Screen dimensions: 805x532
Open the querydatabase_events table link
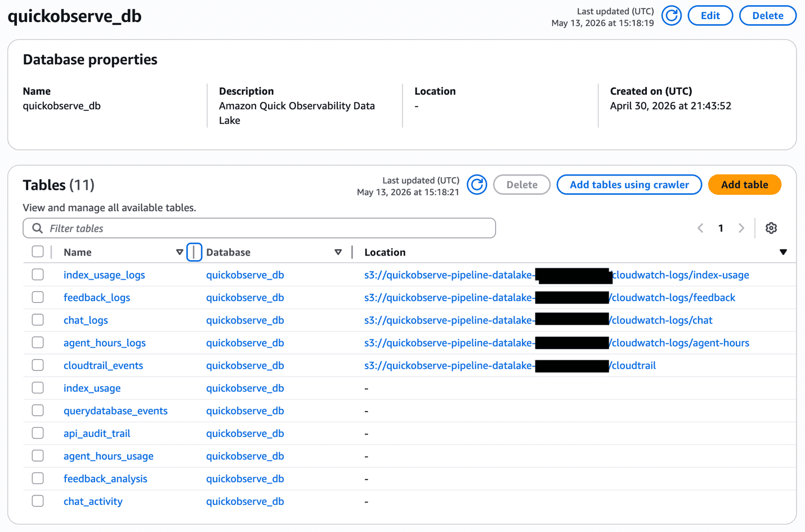click(x=115, y=410)
